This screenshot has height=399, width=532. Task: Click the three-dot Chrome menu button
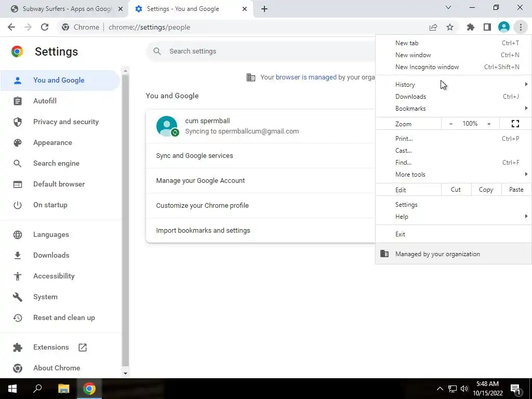(x=521, y=27)
